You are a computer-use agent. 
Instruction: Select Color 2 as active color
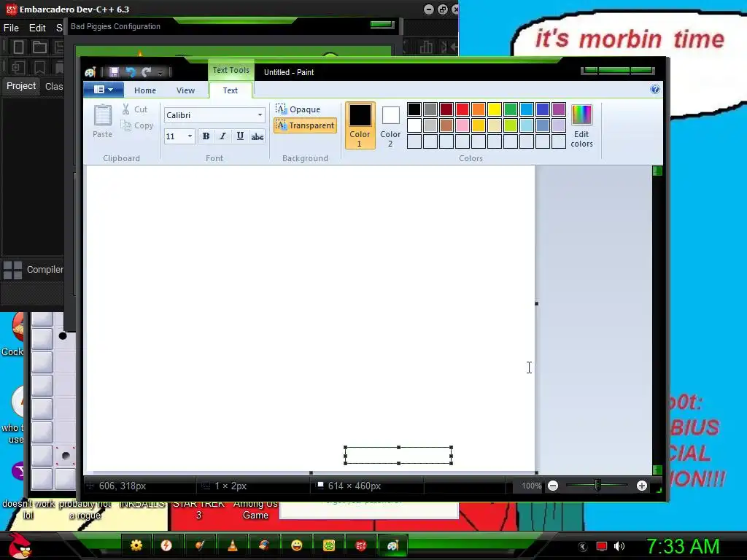(390, 125)
